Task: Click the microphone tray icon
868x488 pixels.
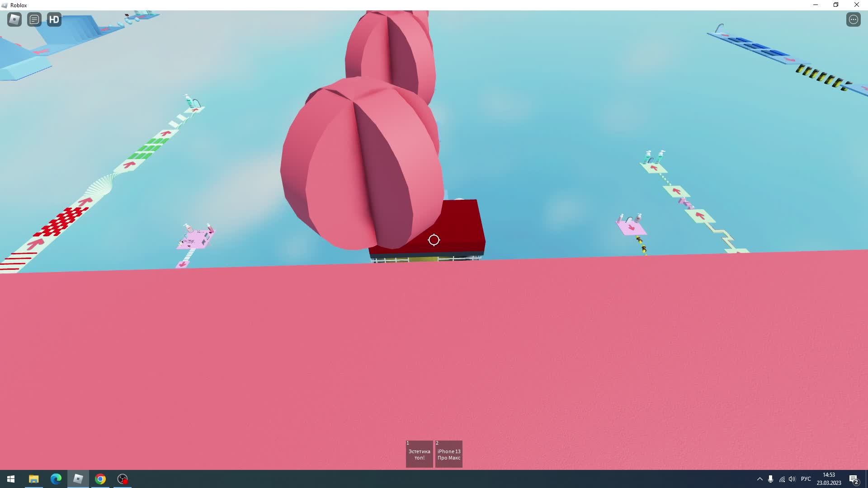Action: click(x=770, y=479)
